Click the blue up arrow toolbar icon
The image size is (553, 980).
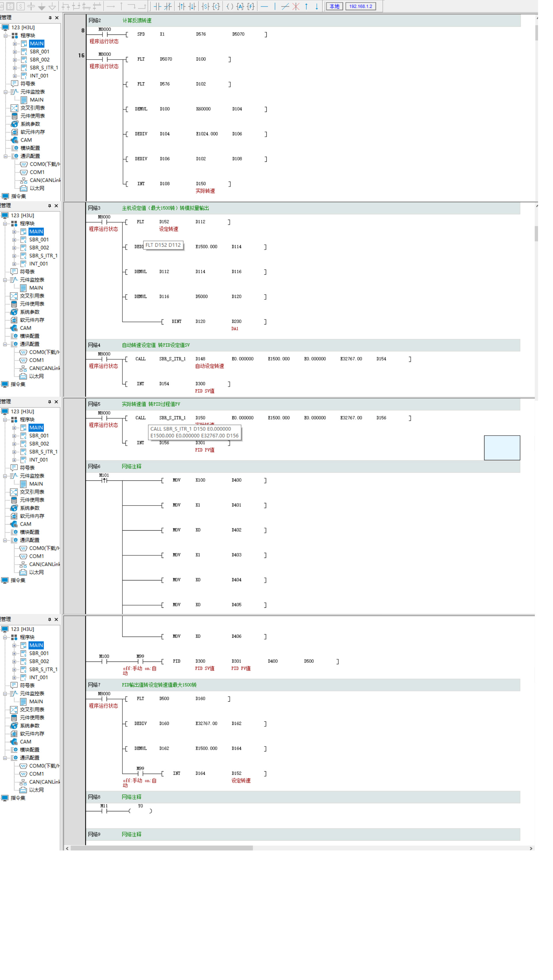(306, 6)
